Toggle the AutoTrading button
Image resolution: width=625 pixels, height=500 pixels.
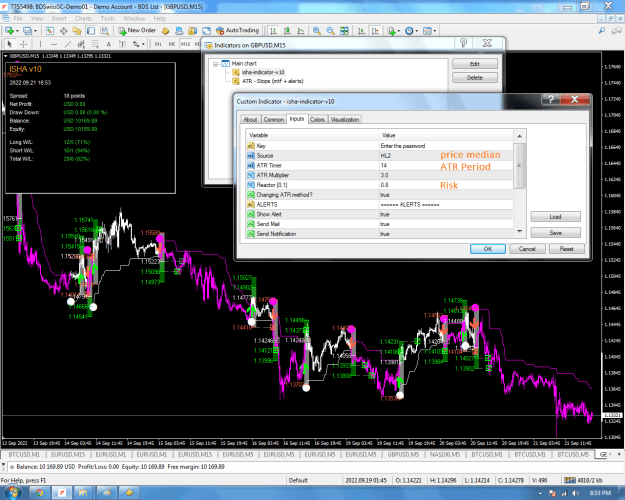[238, 31]
